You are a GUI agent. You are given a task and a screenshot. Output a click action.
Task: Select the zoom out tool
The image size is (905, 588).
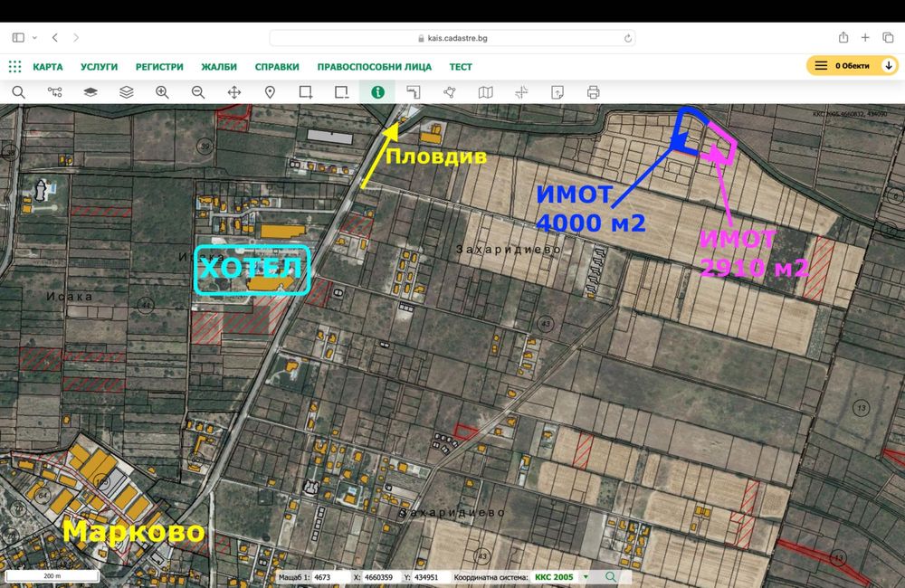click(198, 92)
